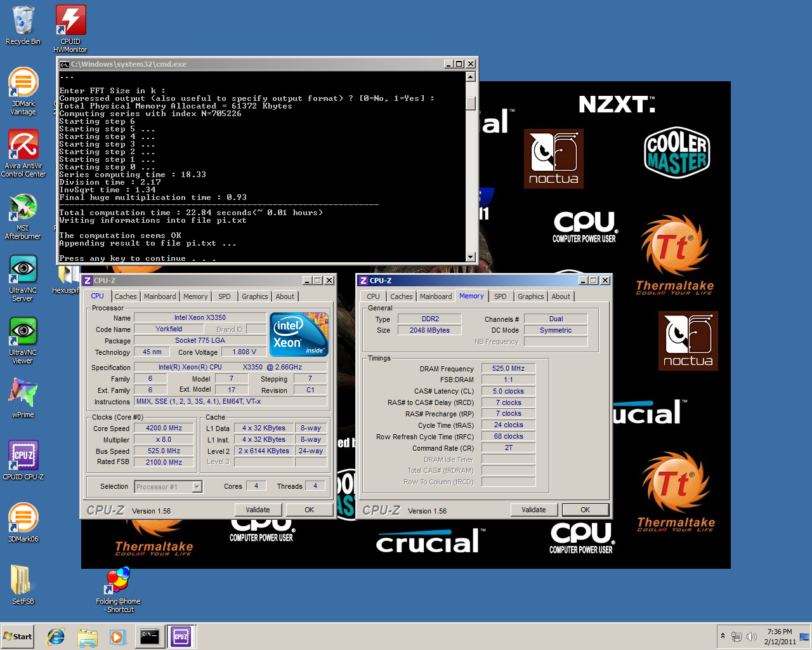Switch to Mainboard tab in left CPU-Z
The height and width of the screenshot is (650, 812).
tap(160, 296)
